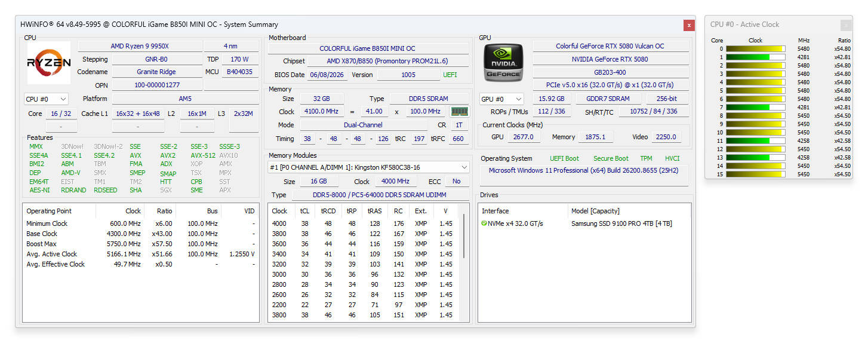This screenshot has width=868, height=343.
Task: Click the Core 11 clock bar
Action: (755, 141)
